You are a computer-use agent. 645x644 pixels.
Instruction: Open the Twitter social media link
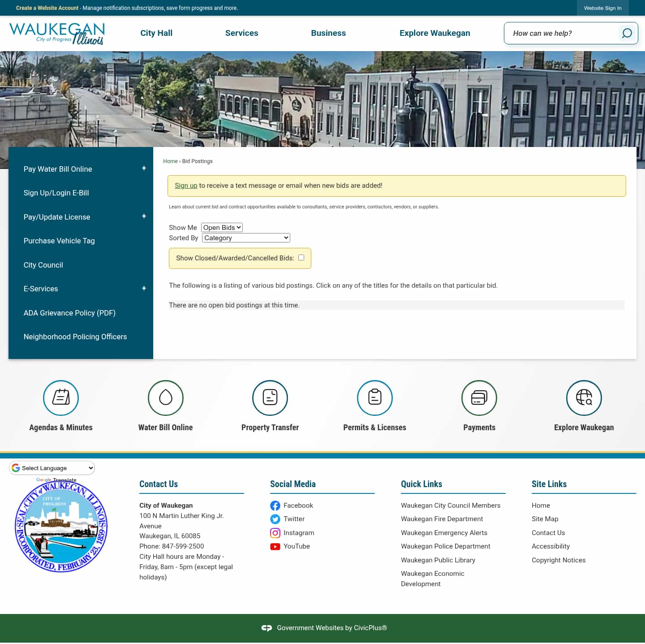point(294,519)
